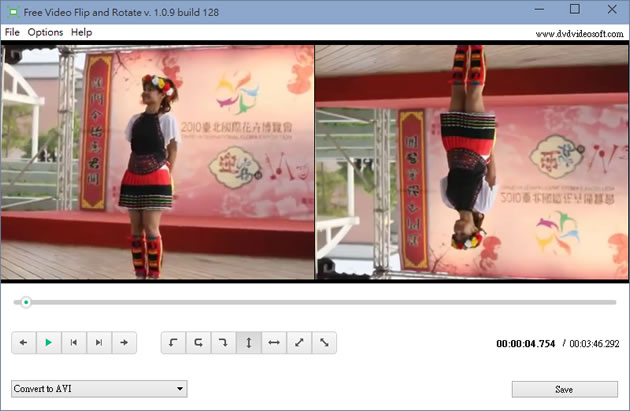
Task: Open the Convert to AVI dropdown
Action: (99, 389)
